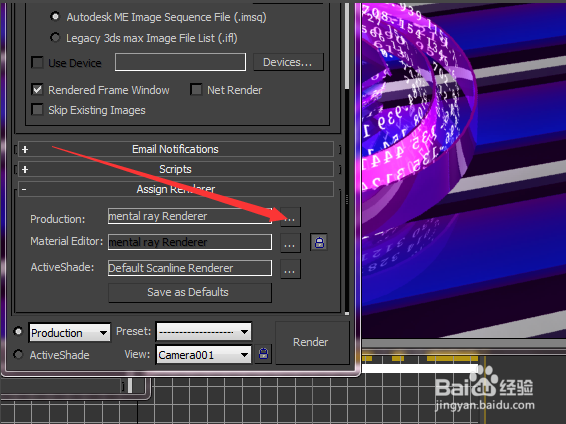Click the render setup dialog vertical scrollbar

coord(347,45)
